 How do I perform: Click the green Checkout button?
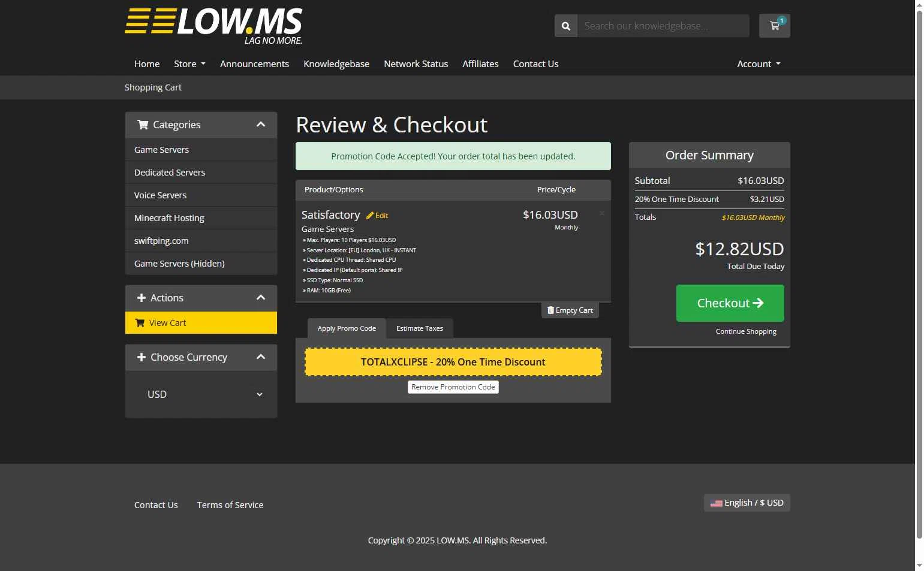[730, 303]
